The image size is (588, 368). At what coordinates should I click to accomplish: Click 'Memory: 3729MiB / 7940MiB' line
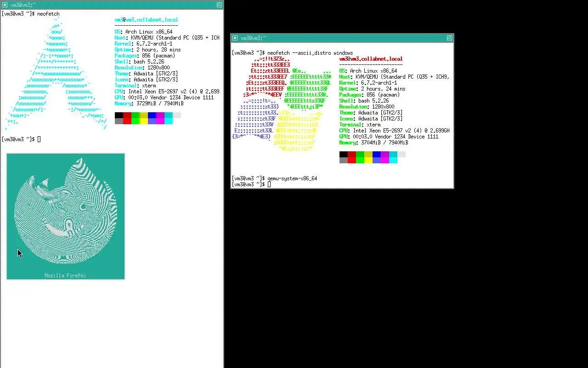[149, 103]
